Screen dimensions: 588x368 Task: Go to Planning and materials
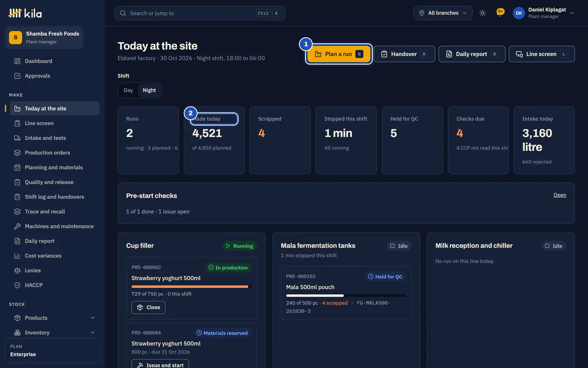point(55,167)
